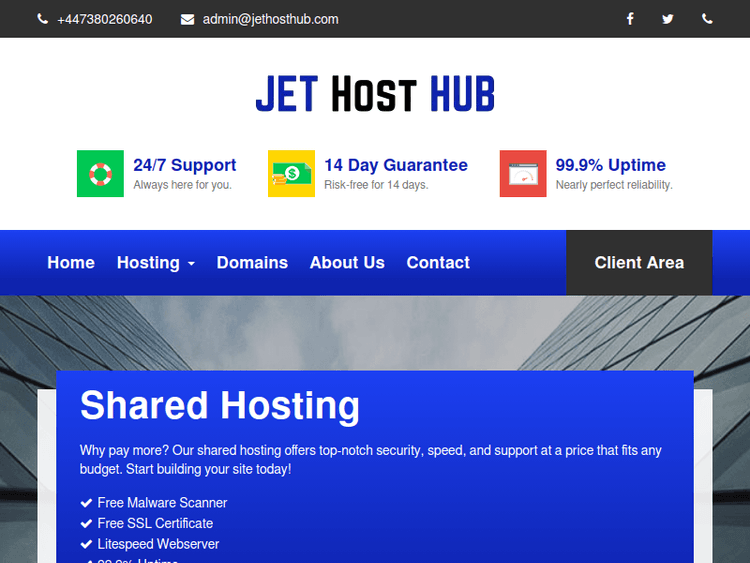Click 'Always here for you.' text

183,185
